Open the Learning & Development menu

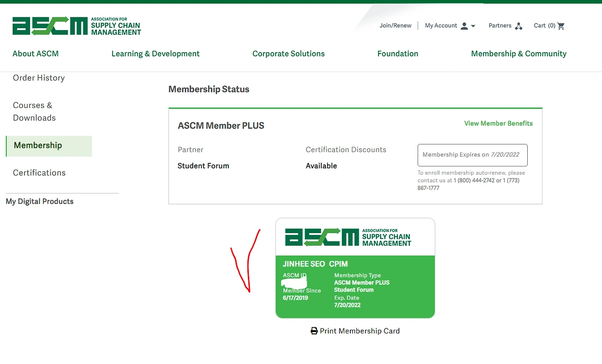coord(156,54)
